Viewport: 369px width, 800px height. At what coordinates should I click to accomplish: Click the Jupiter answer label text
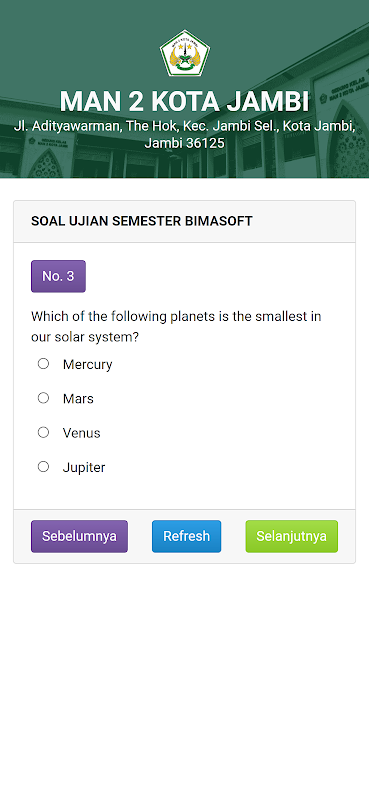pos(84,468)
